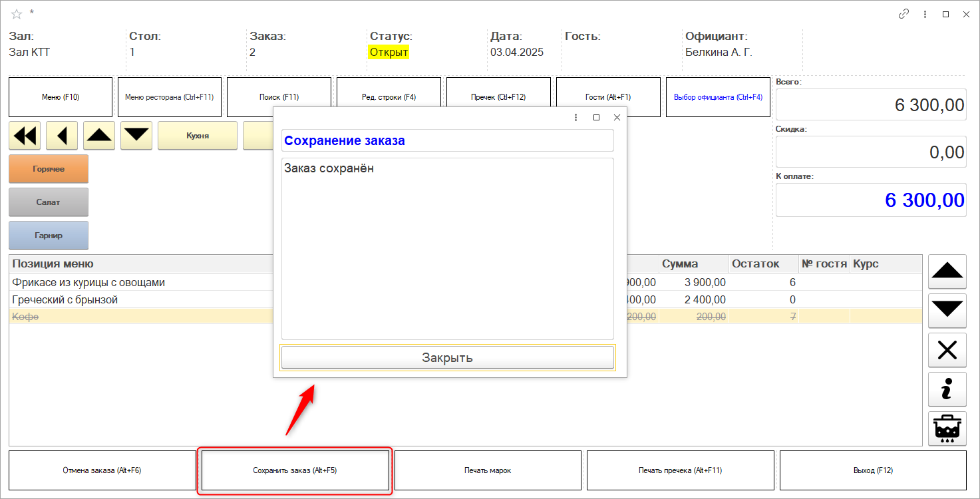Select the Греческий с брынзой order row
Screen dimensions: 980x499
[133, 300]
